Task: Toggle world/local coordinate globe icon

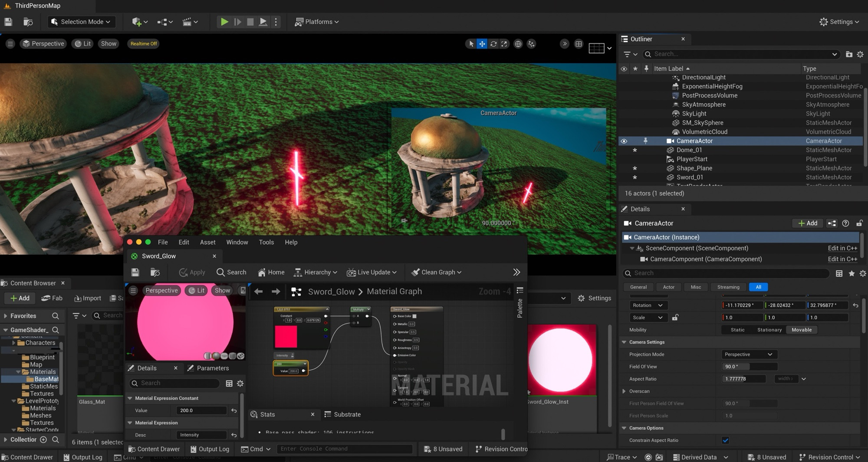Action: [518, 44]
